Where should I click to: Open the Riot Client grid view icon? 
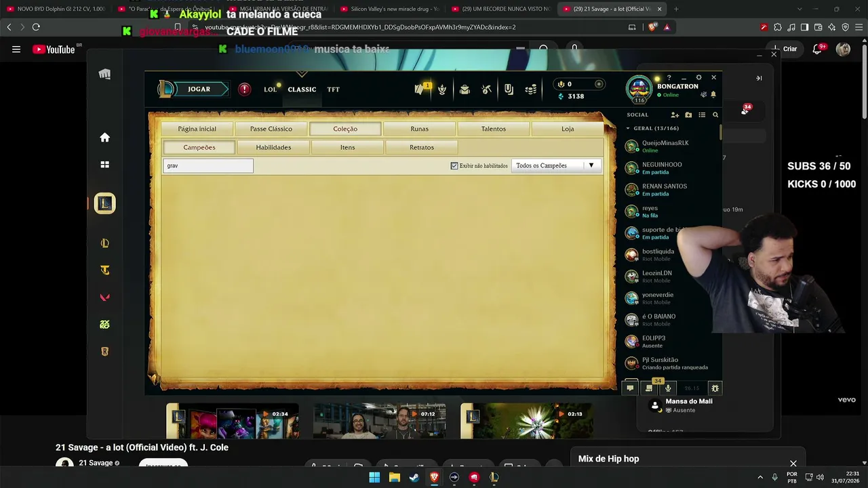click(104, 165)
